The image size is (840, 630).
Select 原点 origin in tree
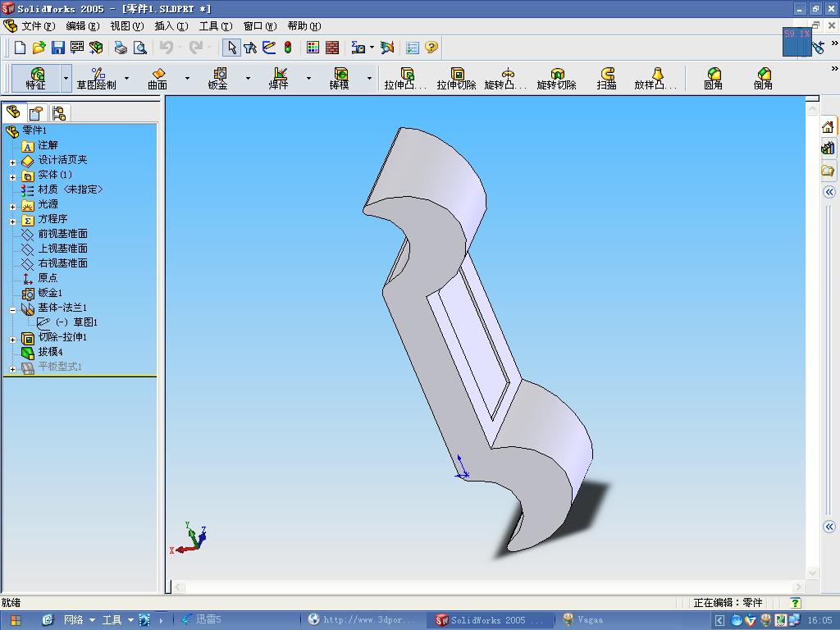[x=39, y=277]
